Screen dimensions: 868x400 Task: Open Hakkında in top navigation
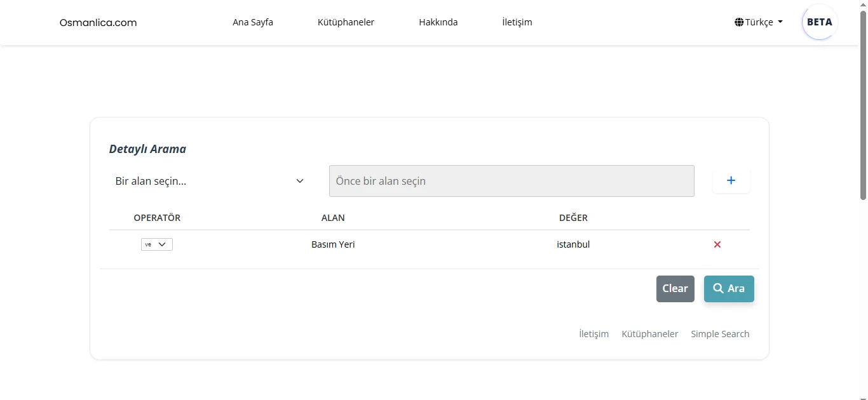coord(438,22)
